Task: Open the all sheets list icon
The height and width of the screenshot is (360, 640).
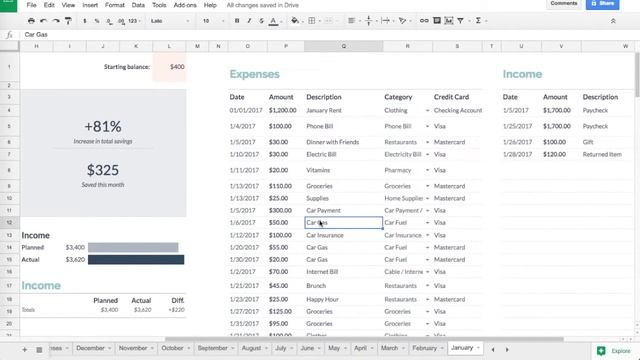Action: (x=39, y=349)
